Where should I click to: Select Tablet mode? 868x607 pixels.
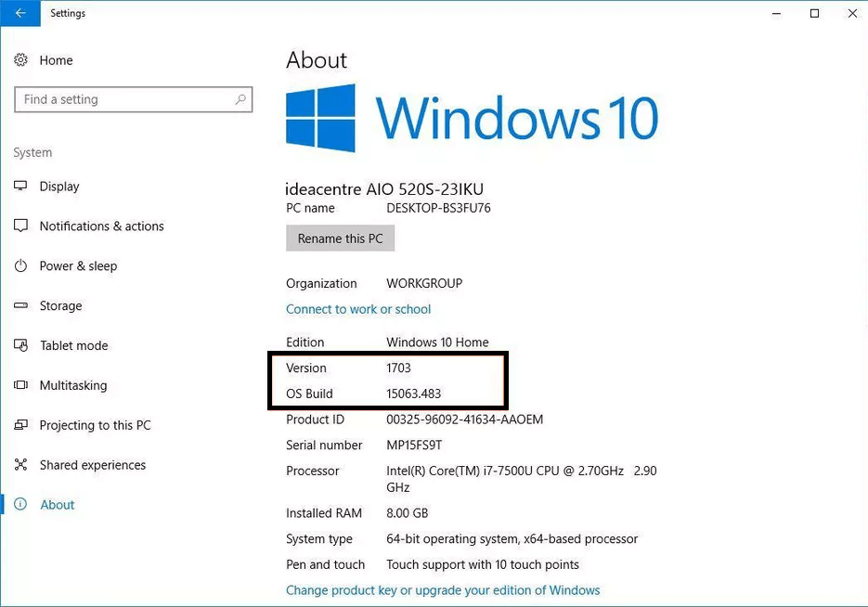point(74,346)
